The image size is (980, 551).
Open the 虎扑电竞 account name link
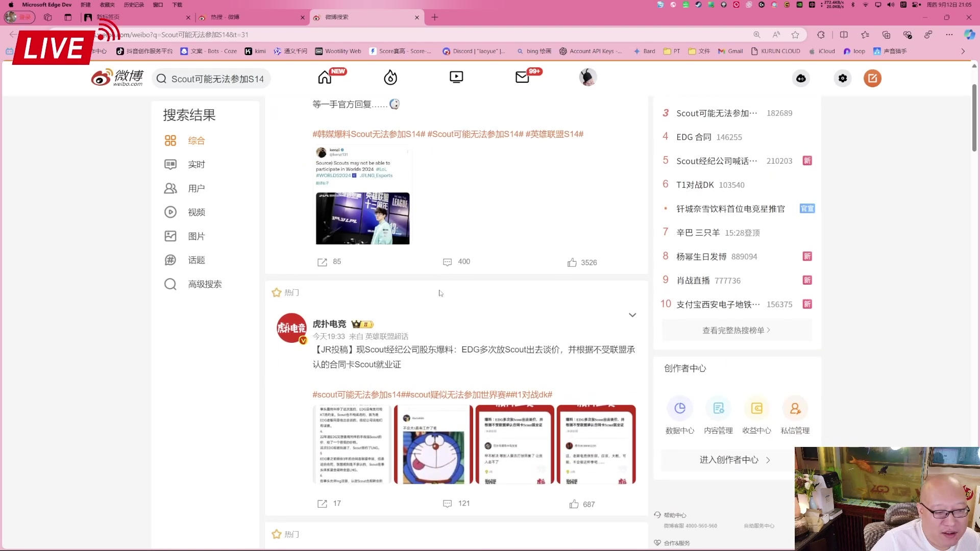(x=329, y=324)
